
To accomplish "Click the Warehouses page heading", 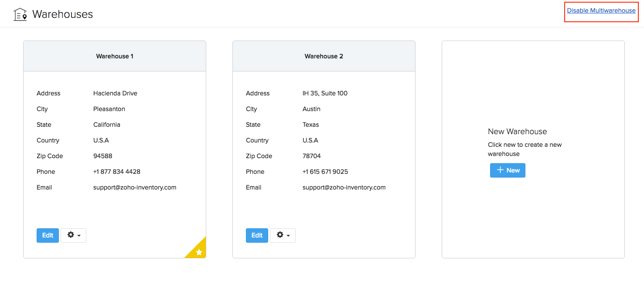I will [62, 14].
